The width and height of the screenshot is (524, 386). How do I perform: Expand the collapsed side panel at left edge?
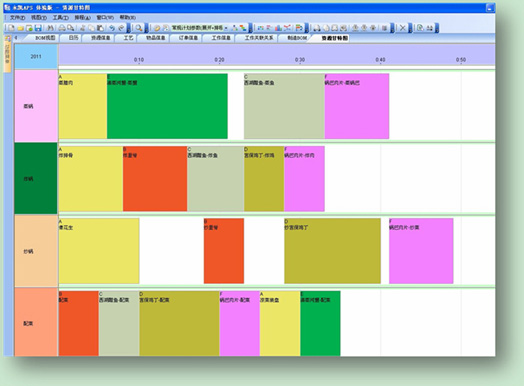7,54
